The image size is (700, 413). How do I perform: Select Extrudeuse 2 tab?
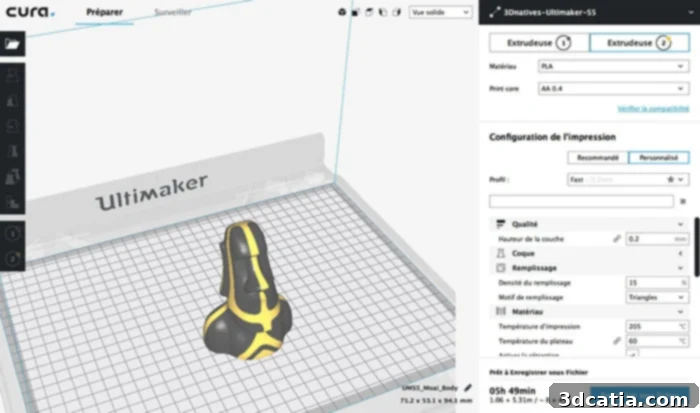(x=639, y=43)
